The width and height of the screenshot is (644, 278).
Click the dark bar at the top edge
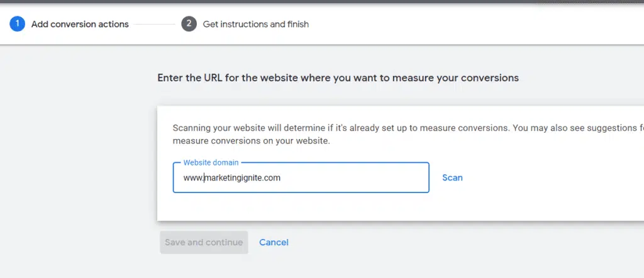tap(322, 1)
